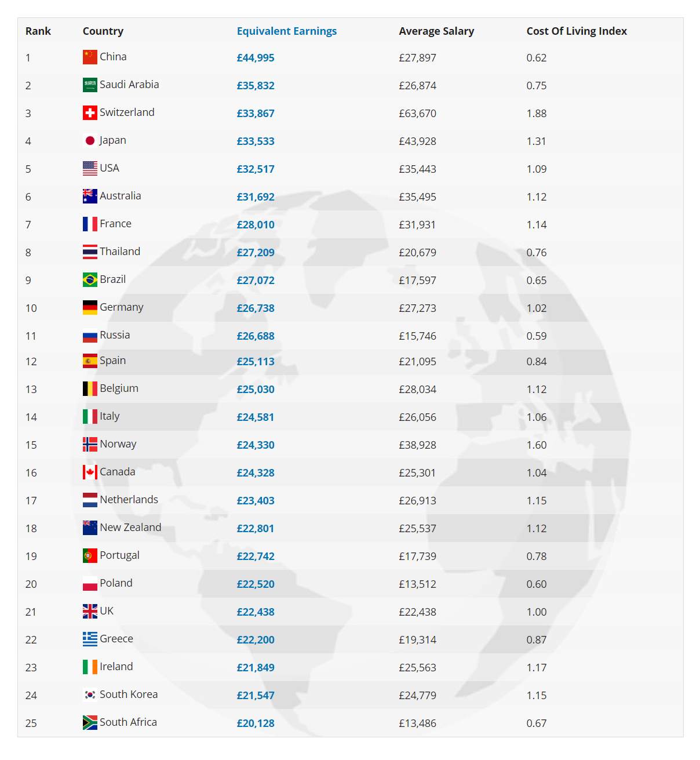
Task: Click the Average Salary column header
Action: click(x=436, y=31)
